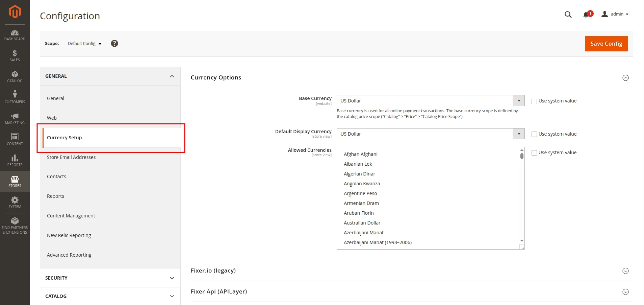
Task: Open the Customers sidebar menu
Action: click(x=15, y=98)
